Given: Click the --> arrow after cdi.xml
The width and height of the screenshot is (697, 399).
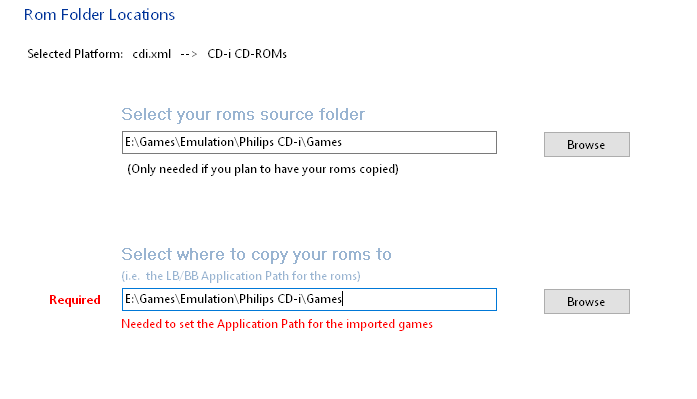Looking at the screenshot, I should (188, 54).
